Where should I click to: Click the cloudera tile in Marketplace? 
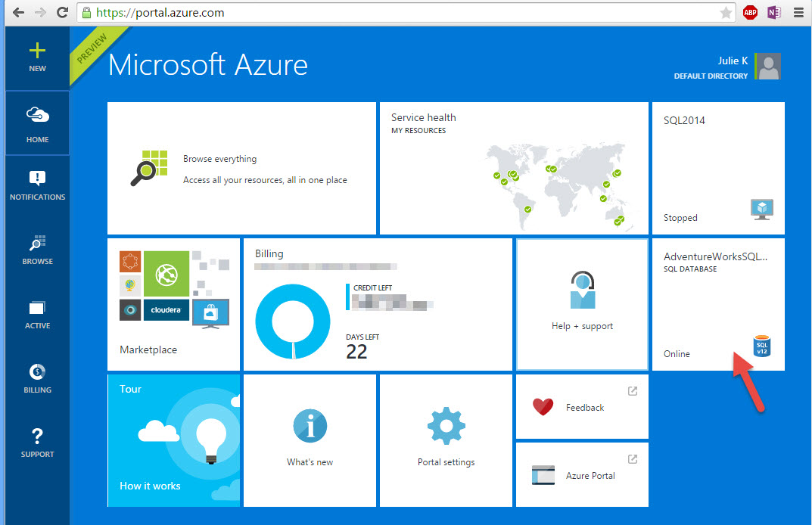166,309
